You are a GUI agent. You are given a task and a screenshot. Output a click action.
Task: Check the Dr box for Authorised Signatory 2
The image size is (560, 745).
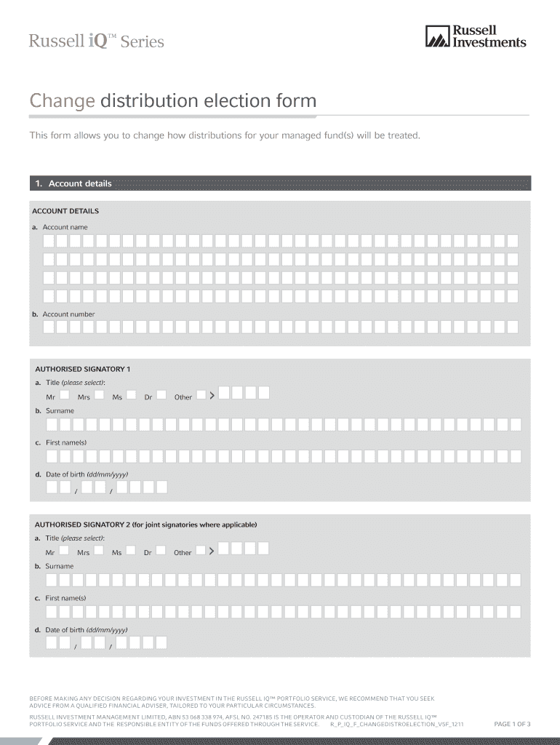point(161,551)
